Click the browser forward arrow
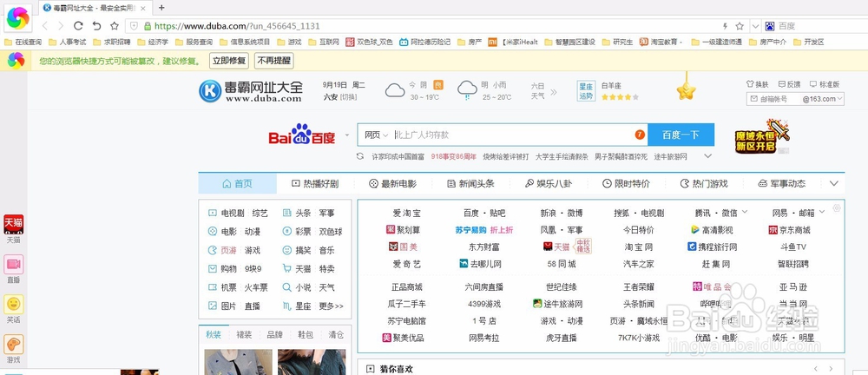The height and width of the screenshot is (375, 868). (x=61, y=26)
